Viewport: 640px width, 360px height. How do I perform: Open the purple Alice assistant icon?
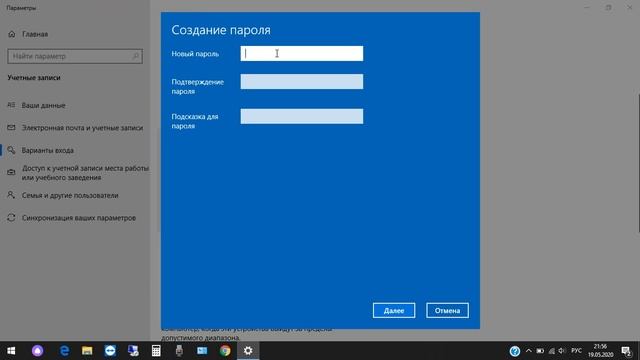coord(38,351)
